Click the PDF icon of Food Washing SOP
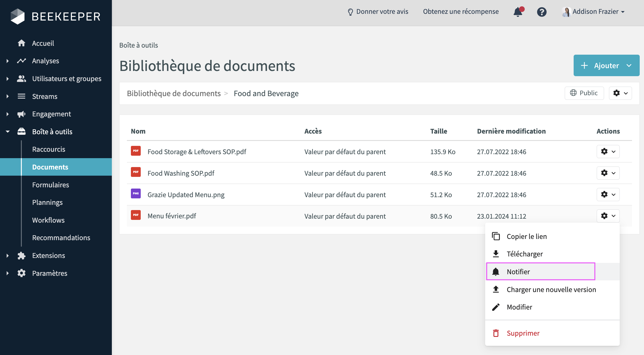The width and height of the screenshot is (644, 355). 136,172
